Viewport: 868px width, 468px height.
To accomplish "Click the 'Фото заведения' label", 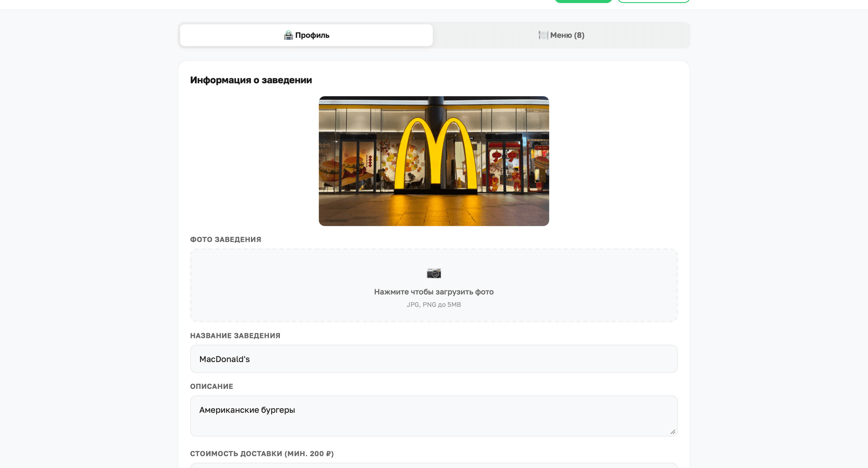I will (226, 239).
